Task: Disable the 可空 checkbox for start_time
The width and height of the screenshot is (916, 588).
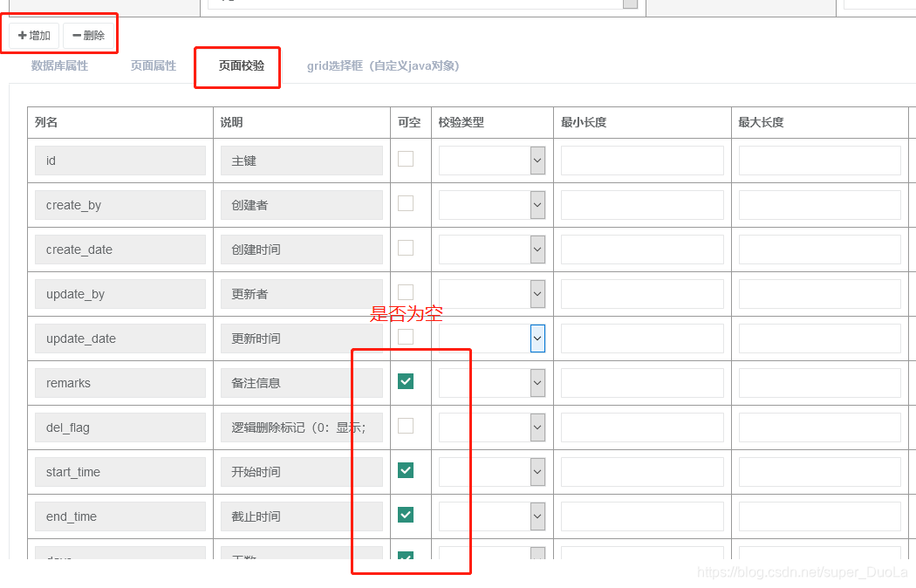Action: pos(405,470)
